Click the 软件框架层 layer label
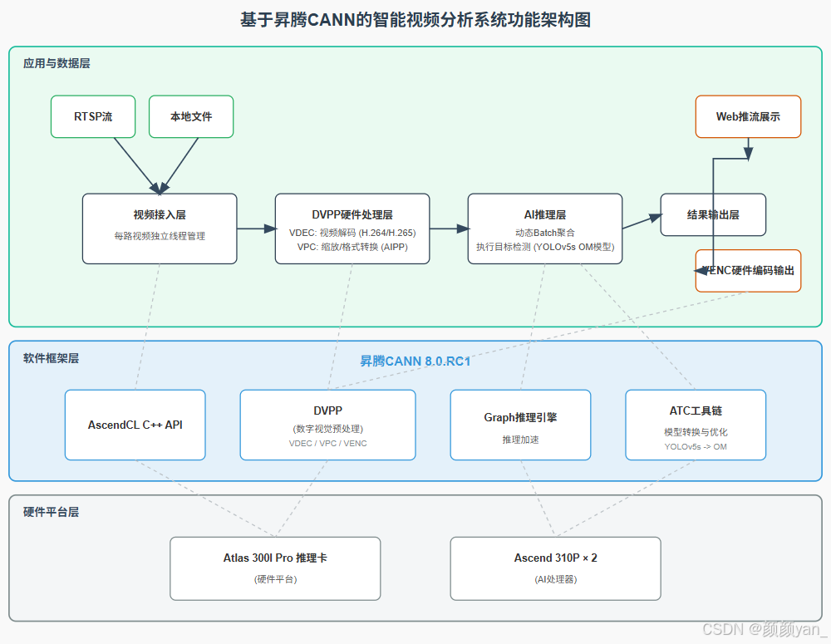This screenshot has height=644, width=831. click(51, 358)
